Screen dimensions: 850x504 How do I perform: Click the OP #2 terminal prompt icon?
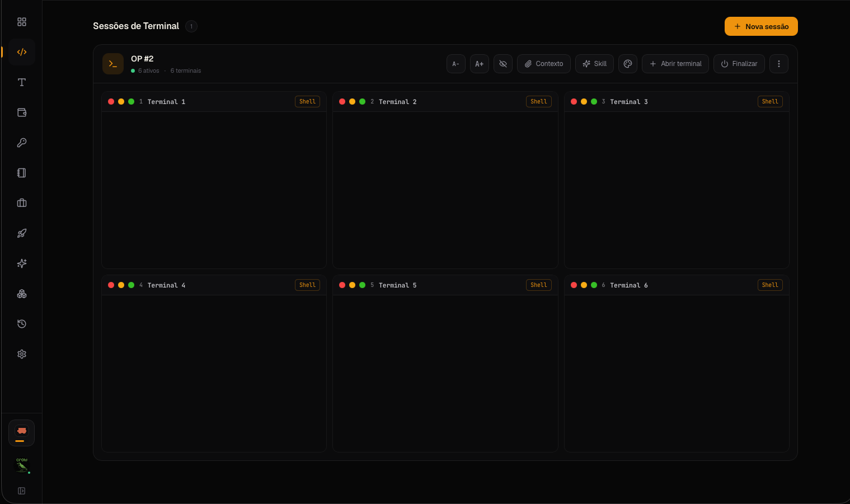tap(113, 64)
